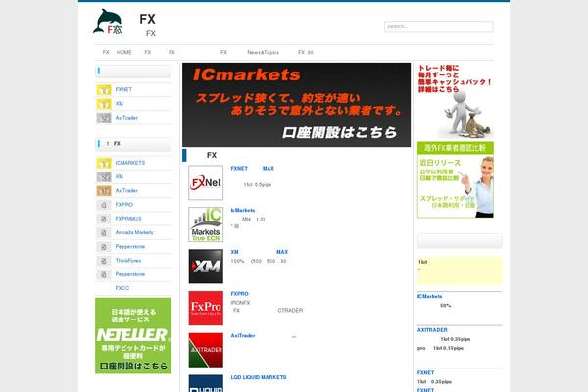
Task: Open Pepperstone link directly below Armada Markets
Action: [x=129, y=246]
